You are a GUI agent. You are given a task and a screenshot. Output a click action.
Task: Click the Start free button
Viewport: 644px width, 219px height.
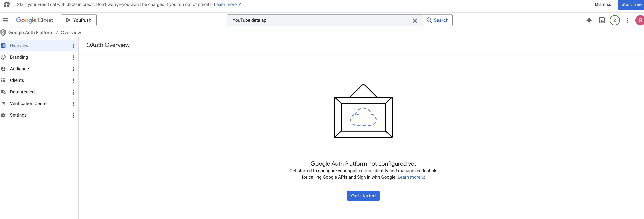pyautogui.click(x=631, y=5)
